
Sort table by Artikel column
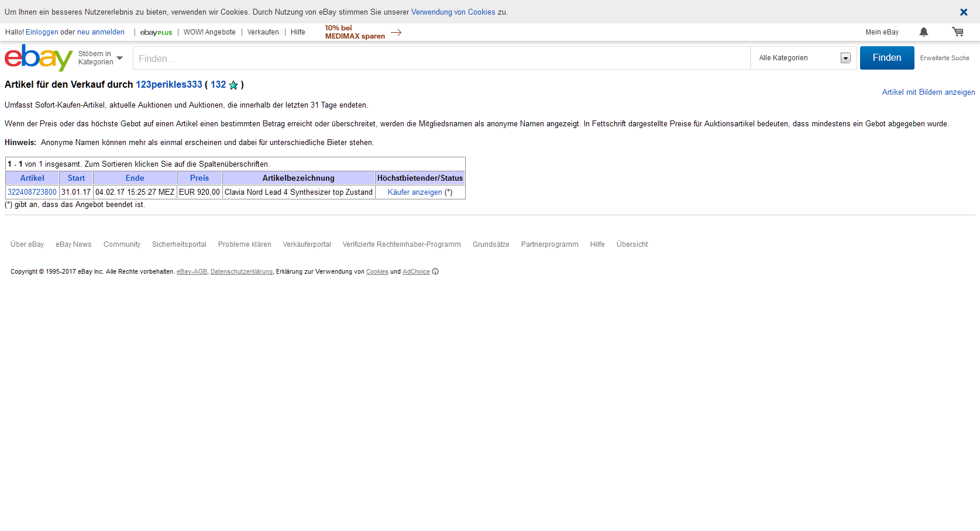(32, 178)
